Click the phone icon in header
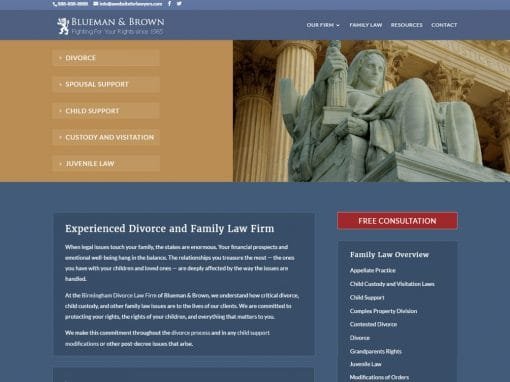The image size is (510, 382). coord(55,4)
